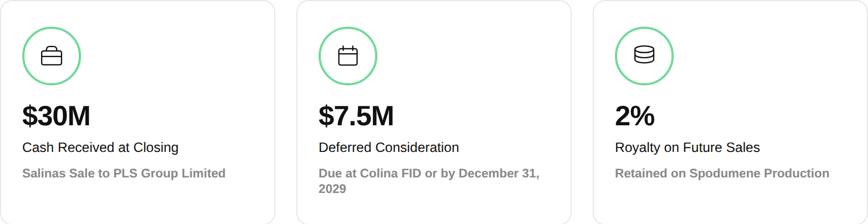Click the 2029 text in deferred card

coord(332,189)
